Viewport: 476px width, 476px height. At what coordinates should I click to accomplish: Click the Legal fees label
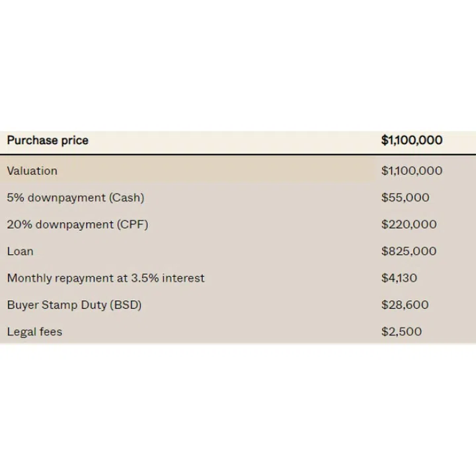point(34,332)
